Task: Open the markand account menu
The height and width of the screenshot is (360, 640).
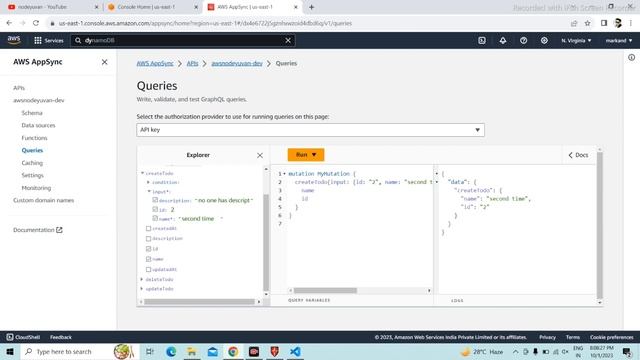Action: (x=619, y=40)
